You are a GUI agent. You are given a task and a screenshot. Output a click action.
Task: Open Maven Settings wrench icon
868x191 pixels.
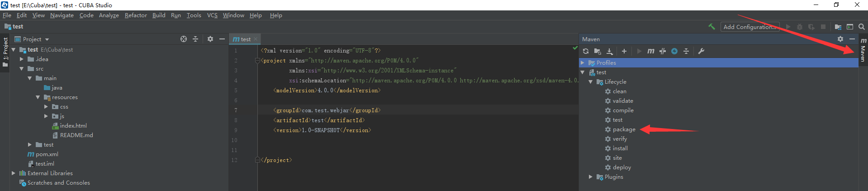coord(701,51)
